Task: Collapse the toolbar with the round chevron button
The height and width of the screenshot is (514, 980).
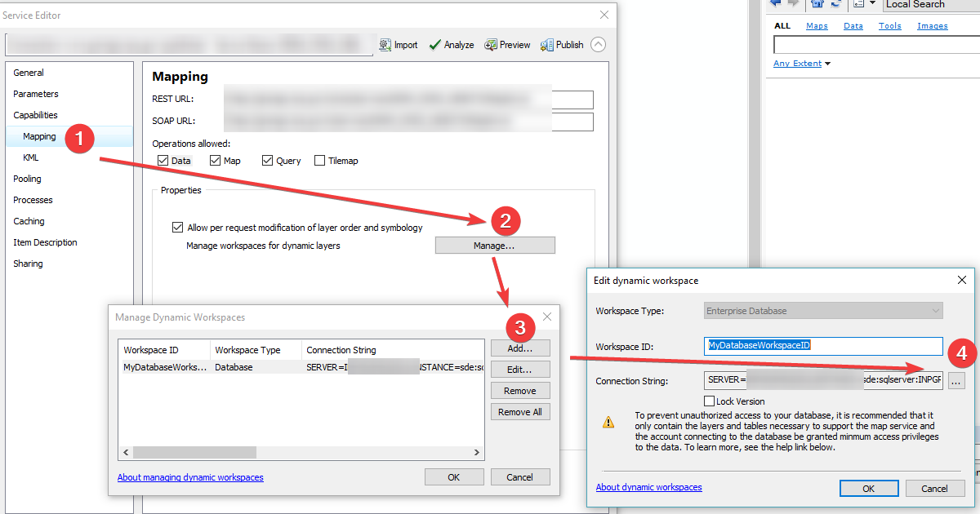Action: (x=599, y=45)
